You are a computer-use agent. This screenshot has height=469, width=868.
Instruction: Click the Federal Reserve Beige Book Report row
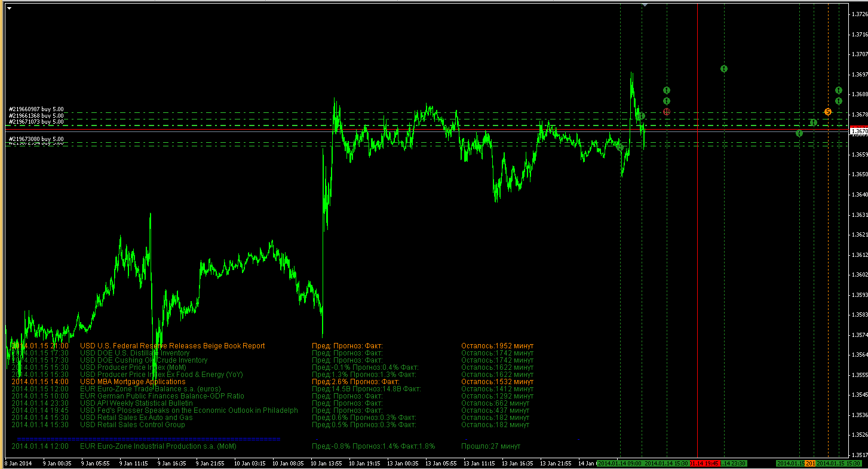(x=172, y=346)
